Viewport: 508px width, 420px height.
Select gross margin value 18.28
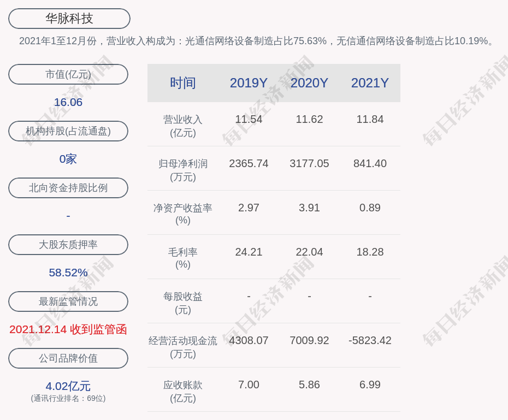pyautogui.click(x=370, y=252)
